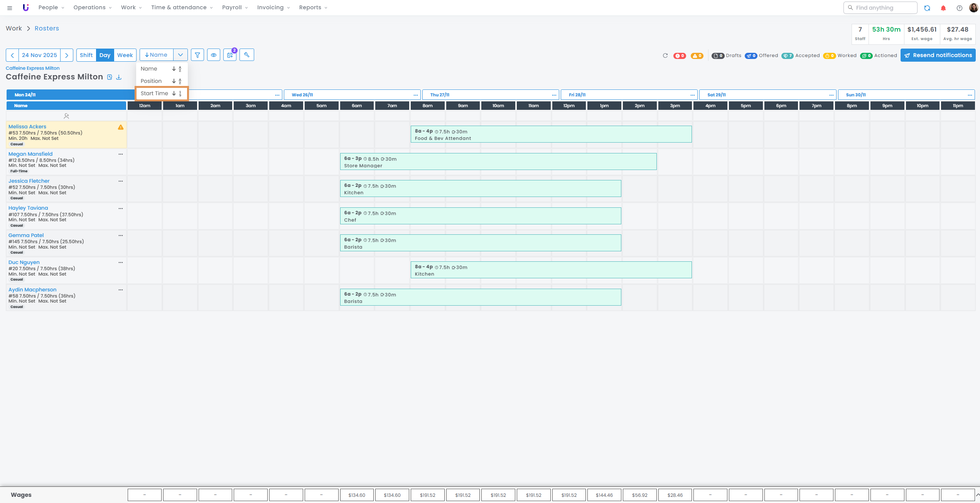Open the notifications bell icon
The image size is (980, 503).
tap(943, 8)
